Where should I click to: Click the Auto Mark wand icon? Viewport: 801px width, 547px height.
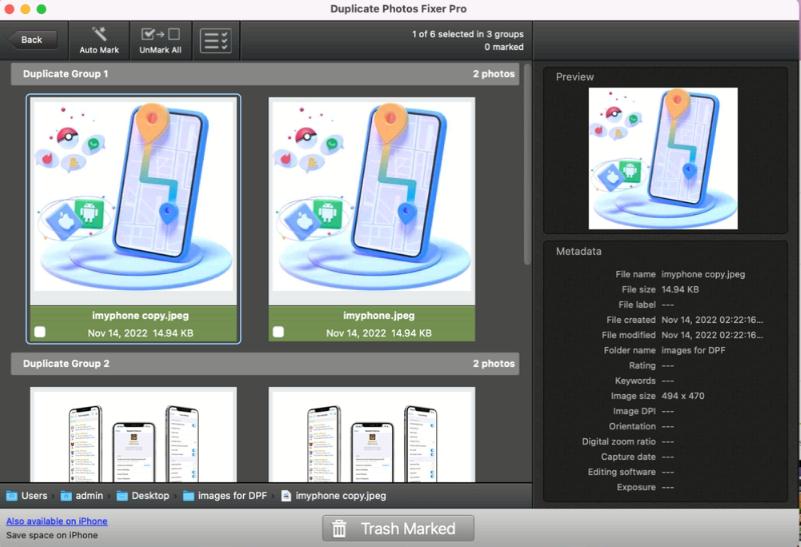[99, 35]
